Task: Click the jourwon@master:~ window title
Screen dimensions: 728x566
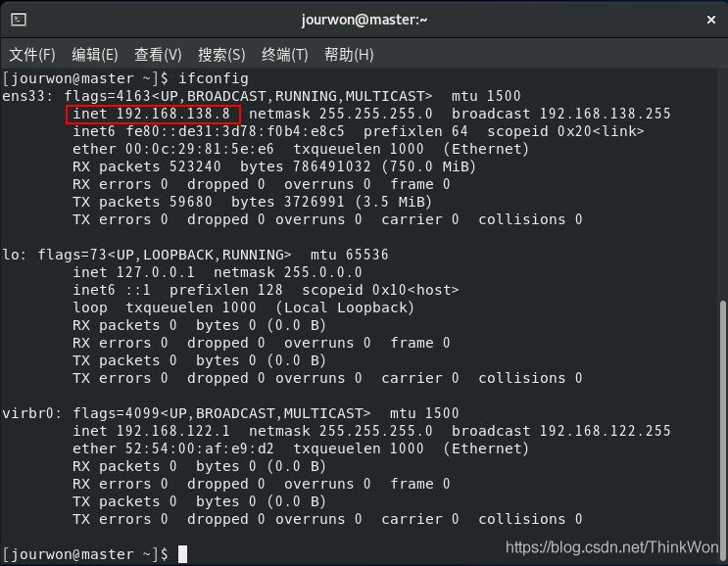Action: pyautogui.click(x=364, y=20)
